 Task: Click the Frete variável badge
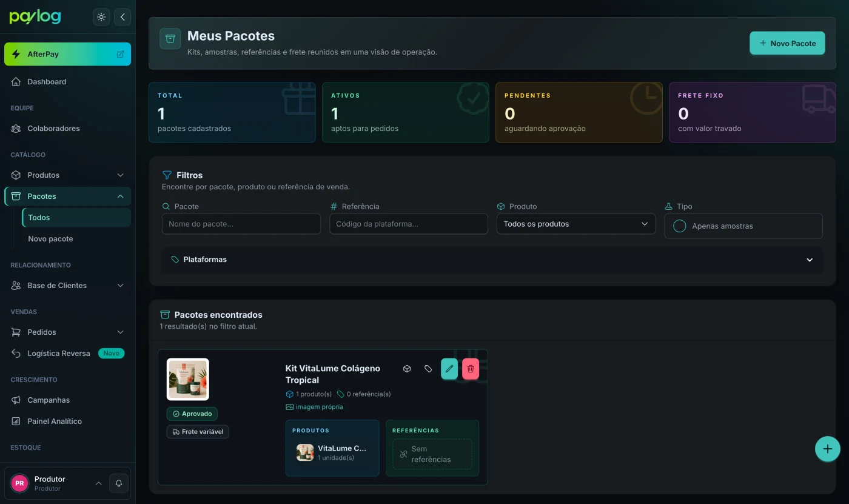tap(198, 432)
